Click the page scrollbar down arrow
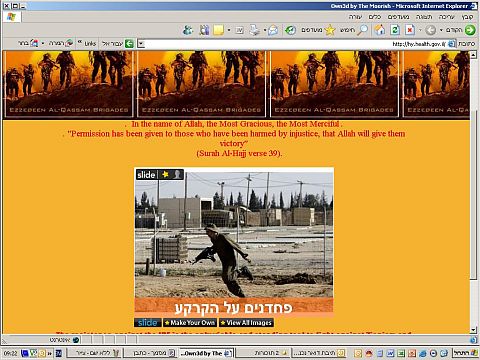 (473, 330)
